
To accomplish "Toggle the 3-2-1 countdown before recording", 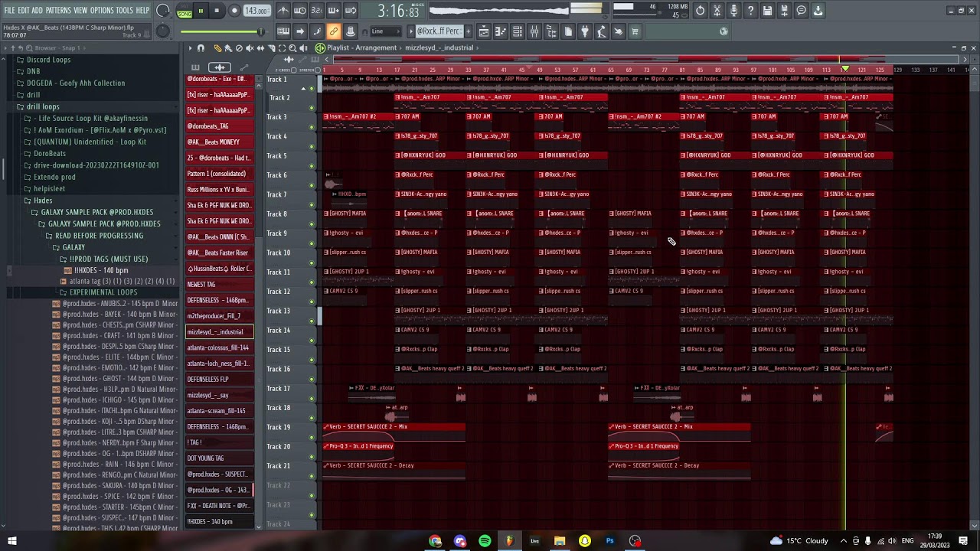I will pos(317,11).
